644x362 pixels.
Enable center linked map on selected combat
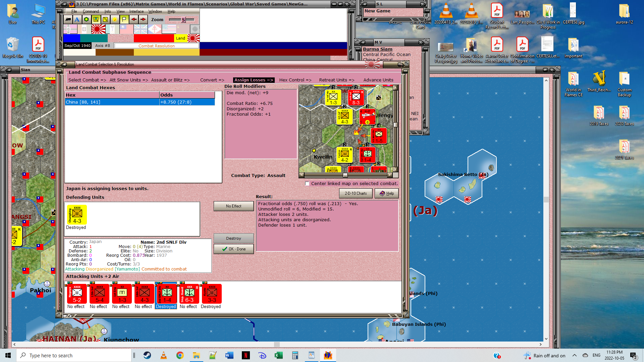tap(307, 184)
